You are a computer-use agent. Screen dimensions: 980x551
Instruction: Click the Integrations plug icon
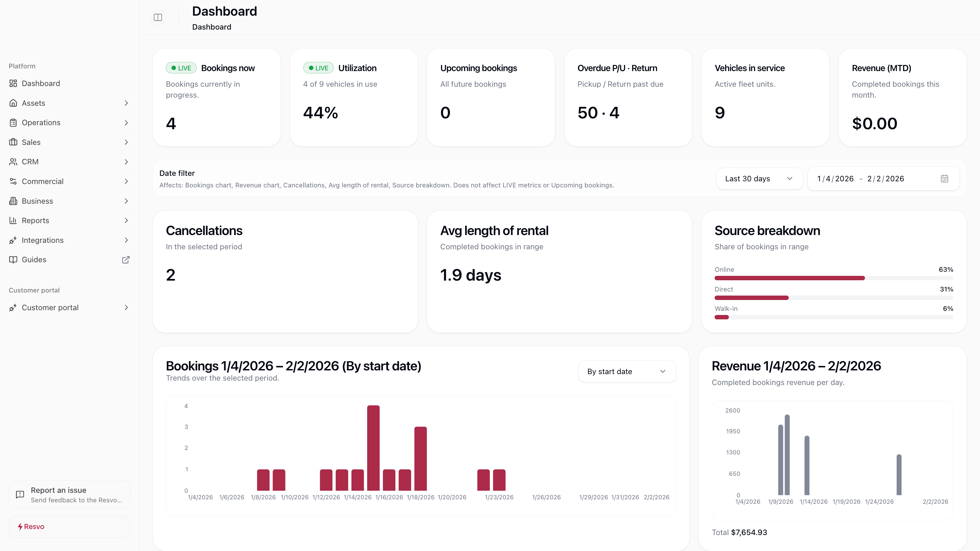(13, 240)
